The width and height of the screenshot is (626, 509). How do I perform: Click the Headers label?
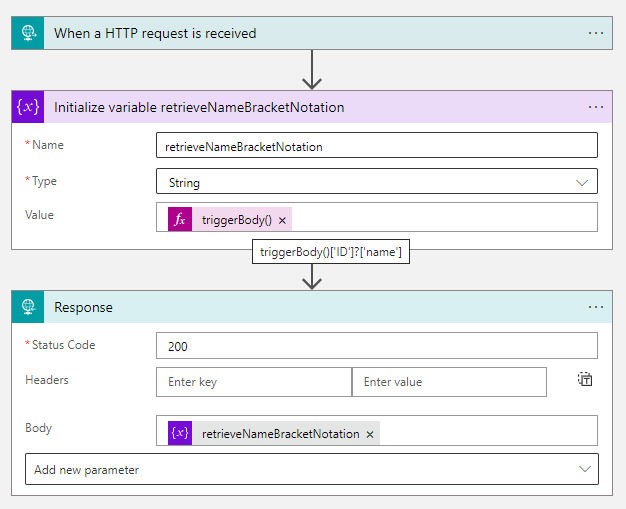(x=47, y=380)
